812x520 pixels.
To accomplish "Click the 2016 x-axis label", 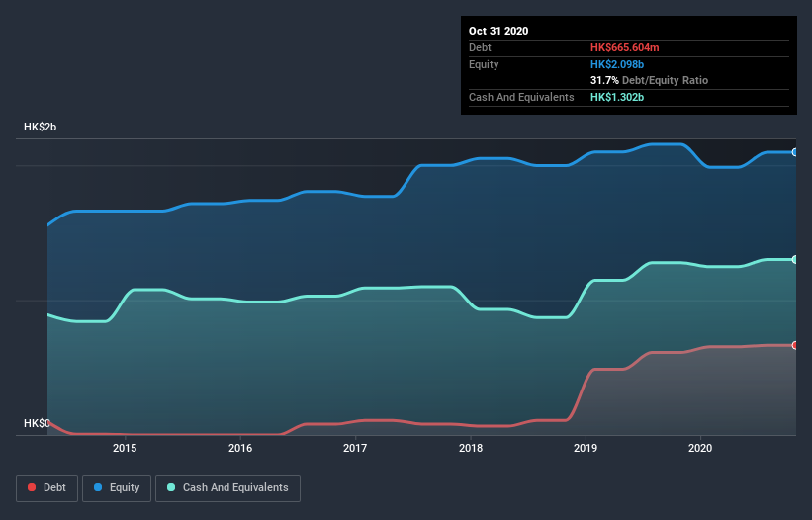I will [x=240, y=448].
